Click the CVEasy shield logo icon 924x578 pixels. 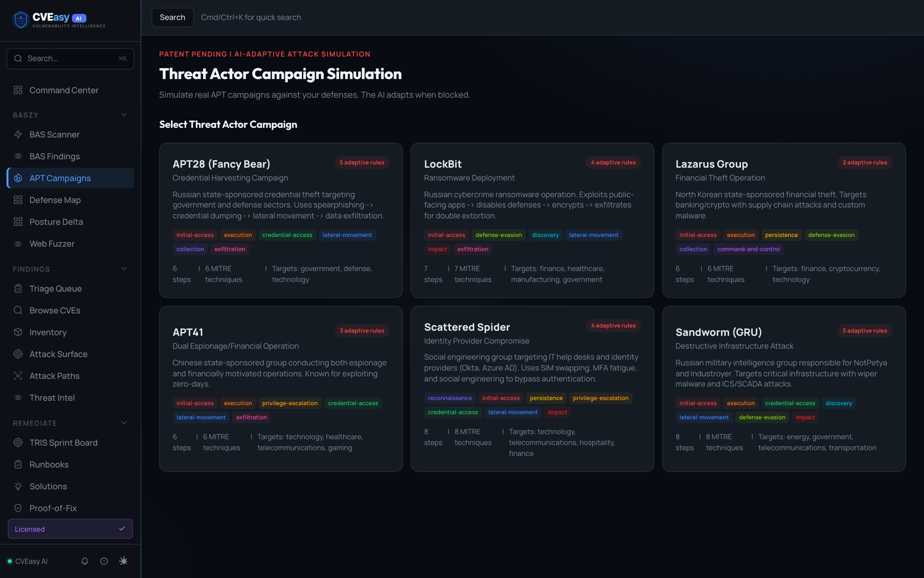(20, 19)
